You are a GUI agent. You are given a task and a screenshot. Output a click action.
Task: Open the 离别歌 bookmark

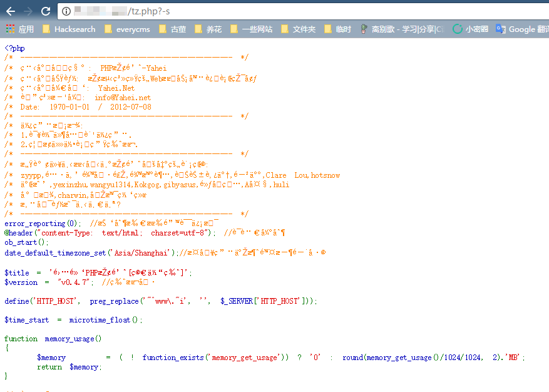tap(402, 29)
